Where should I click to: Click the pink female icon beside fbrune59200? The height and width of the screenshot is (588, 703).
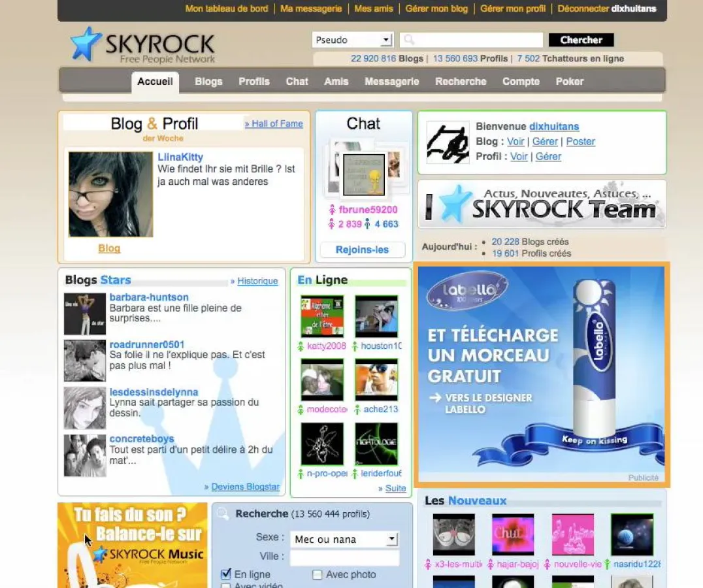click(x=333, y=209)
